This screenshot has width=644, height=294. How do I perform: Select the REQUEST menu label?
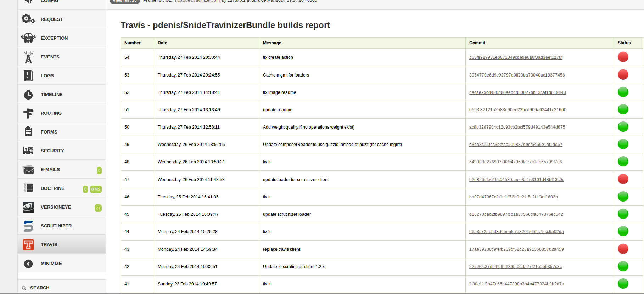click(x=52, y=19)
